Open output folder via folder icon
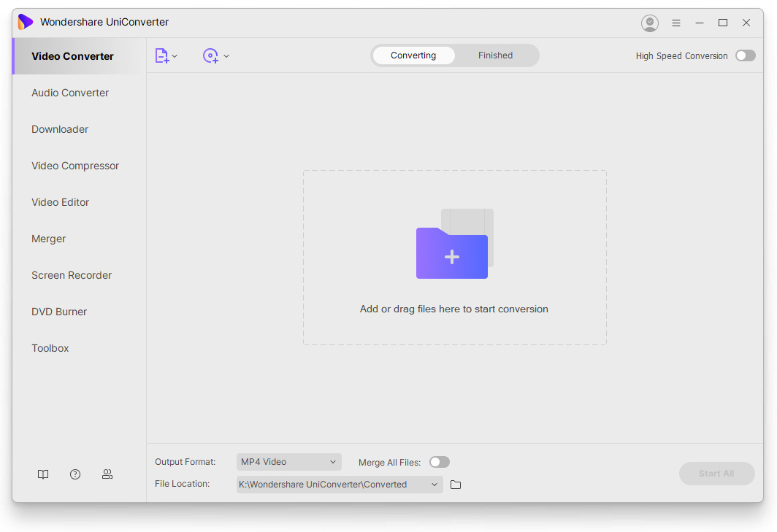Image resolution: width=777 pixels, height=532 pixels. click(456, 485)
